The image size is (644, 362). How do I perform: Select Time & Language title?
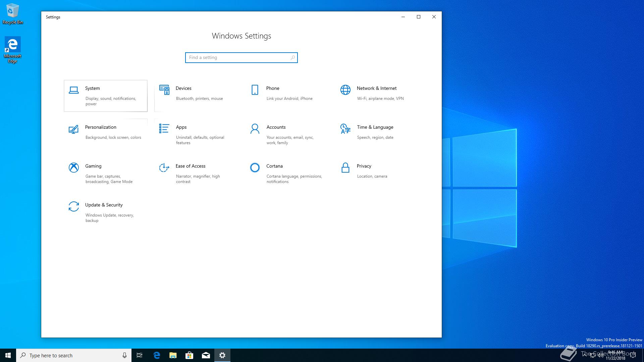[x=375, y=127]
